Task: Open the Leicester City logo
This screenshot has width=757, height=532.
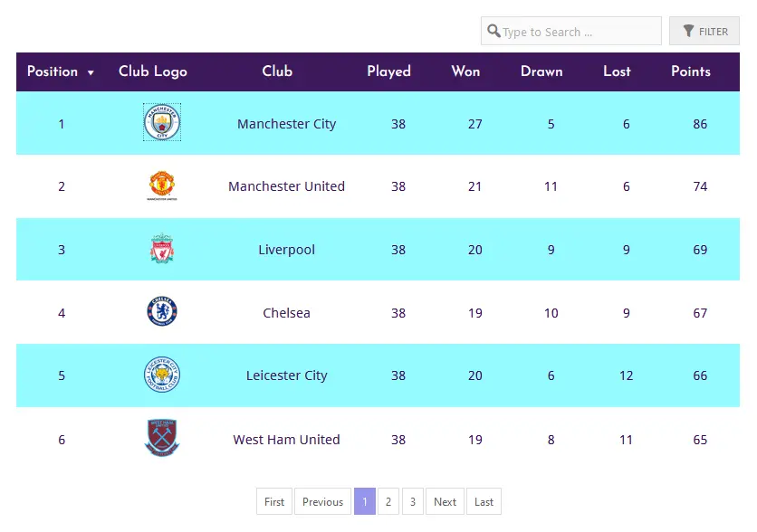Action: (x=162, y=375)
